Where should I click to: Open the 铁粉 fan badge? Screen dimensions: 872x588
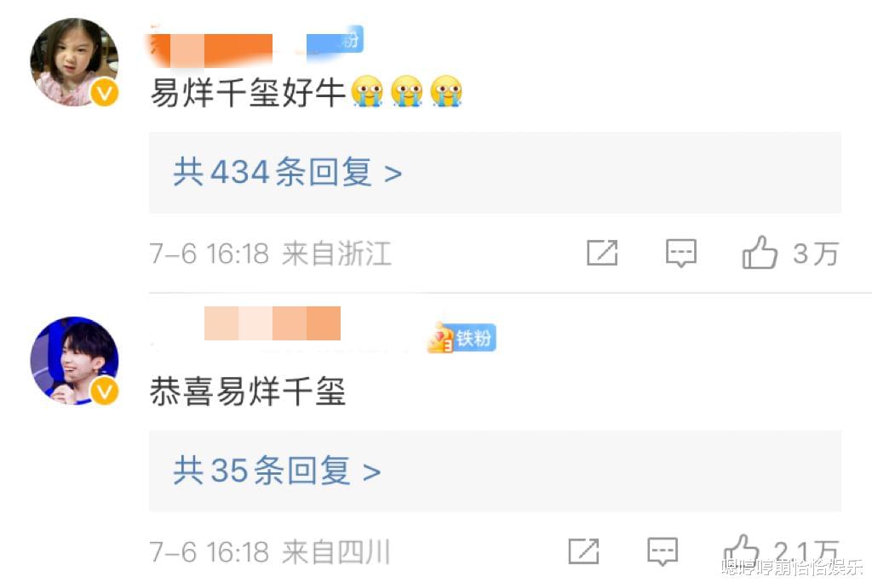(x=462, y=337)
